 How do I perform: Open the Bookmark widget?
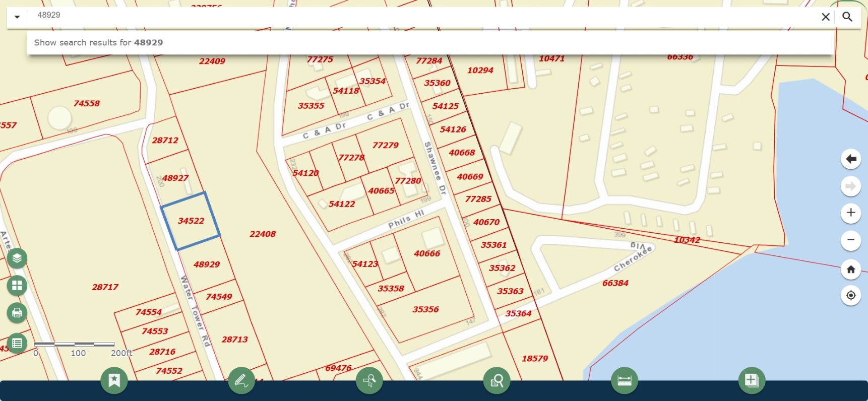(x=114, y=380)
